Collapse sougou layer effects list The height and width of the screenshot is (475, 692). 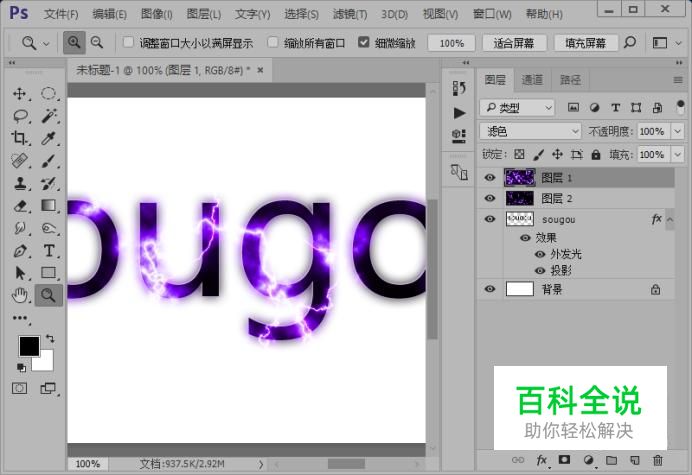(670, 219)
